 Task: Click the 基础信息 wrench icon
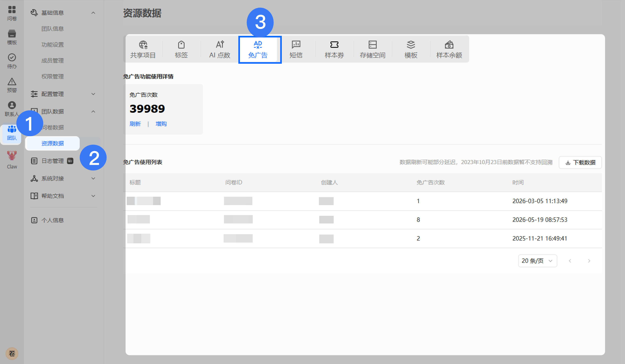[x=34, y=13]
